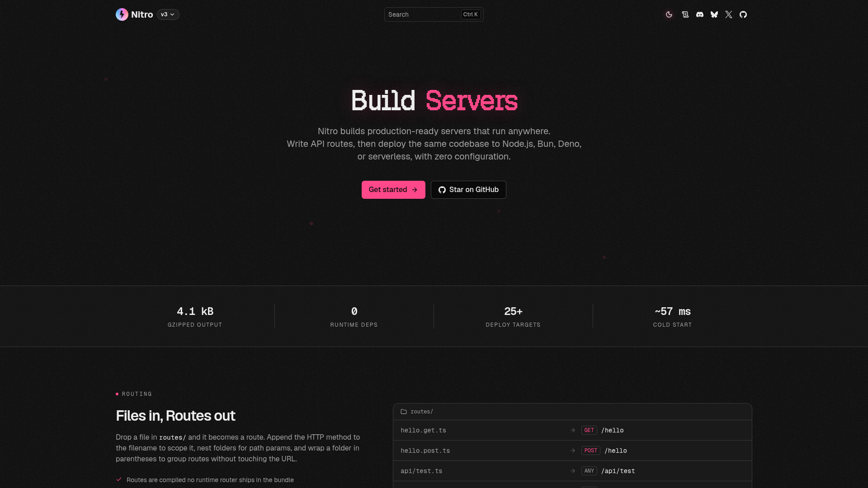Click the arrow icon beside api/test.ts
Image resolution: width=868 pixels, height=488 pixels.
573,471
